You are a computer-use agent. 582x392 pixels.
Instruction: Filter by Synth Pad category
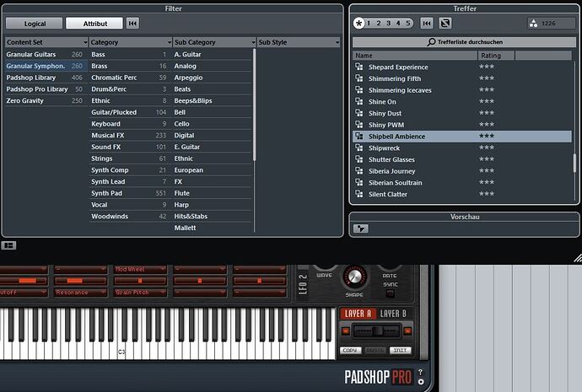(x=129, y=193)
